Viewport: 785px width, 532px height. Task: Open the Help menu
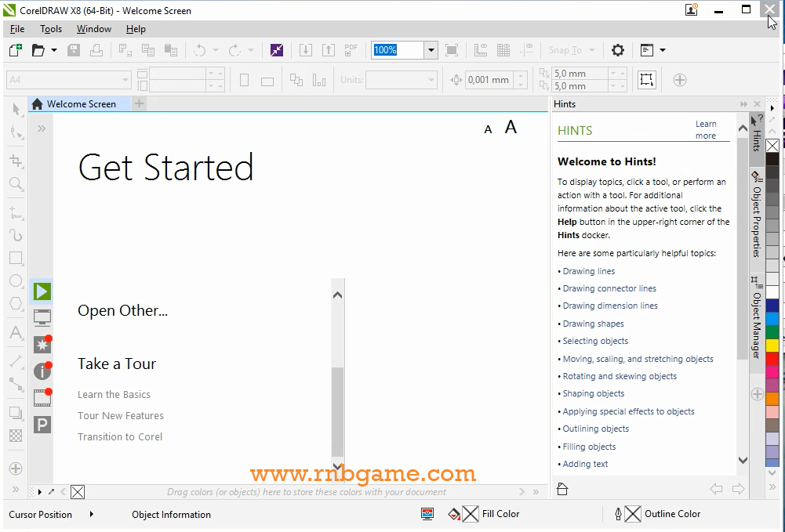(x=136, y=29)
